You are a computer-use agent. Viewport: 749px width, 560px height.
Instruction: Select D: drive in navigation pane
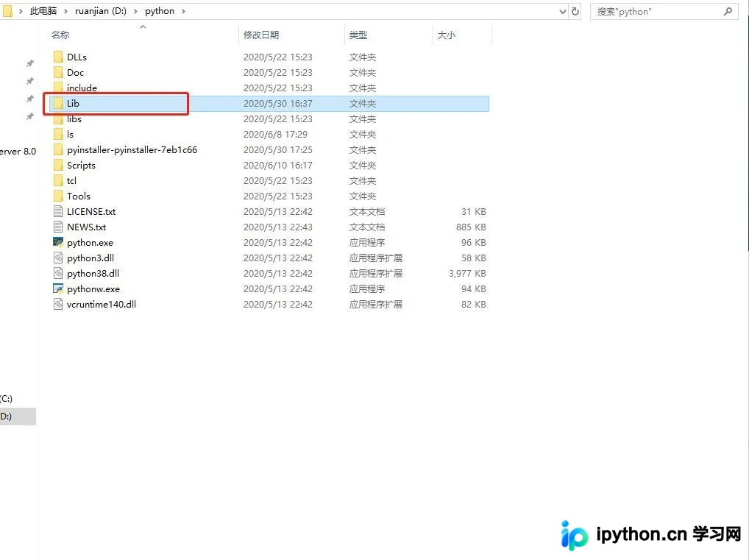pos(18,417)
